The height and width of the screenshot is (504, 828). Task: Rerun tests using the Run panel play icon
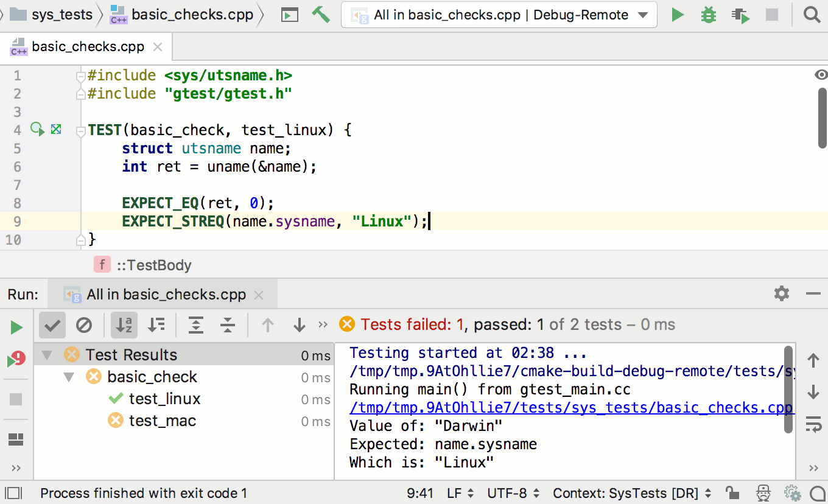coord(16,327)
